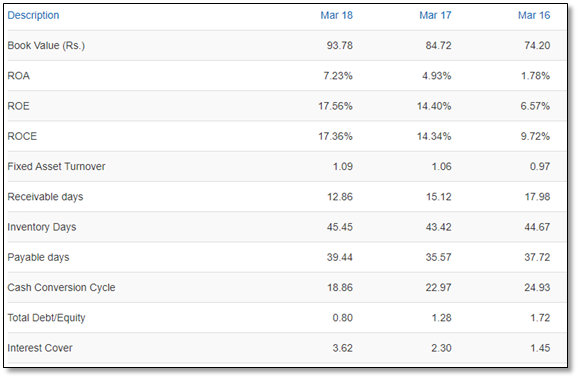Select the Book Value (Rs.) row label
Screen dimensions: 578x378
[x=46, y=45]
